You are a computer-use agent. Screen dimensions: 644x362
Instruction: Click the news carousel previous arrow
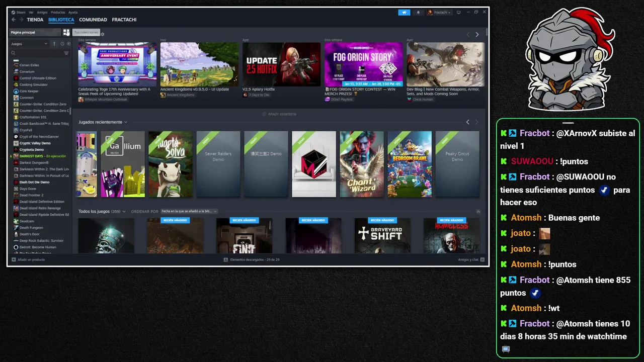468,34
